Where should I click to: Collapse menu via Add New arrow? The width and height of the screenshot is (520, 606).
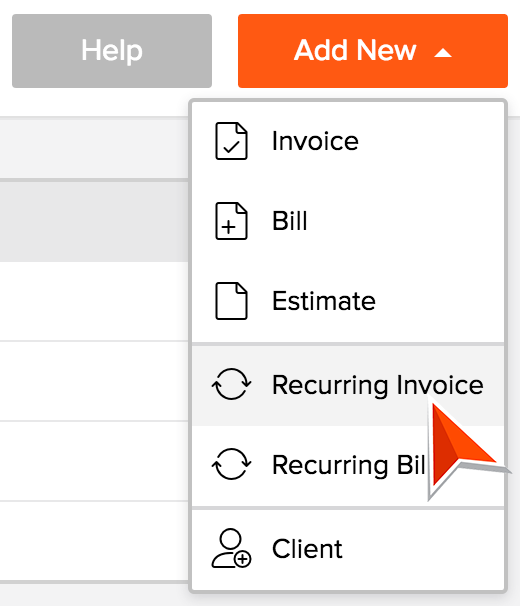[443, 53]
